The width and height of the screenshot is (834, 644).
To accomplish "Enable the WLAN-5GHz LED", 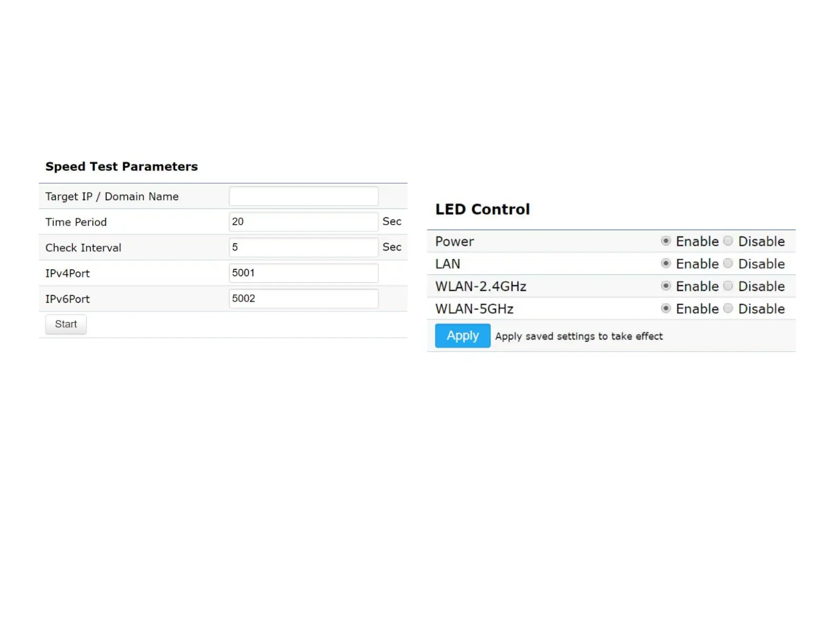I will [x=666, y=308].
